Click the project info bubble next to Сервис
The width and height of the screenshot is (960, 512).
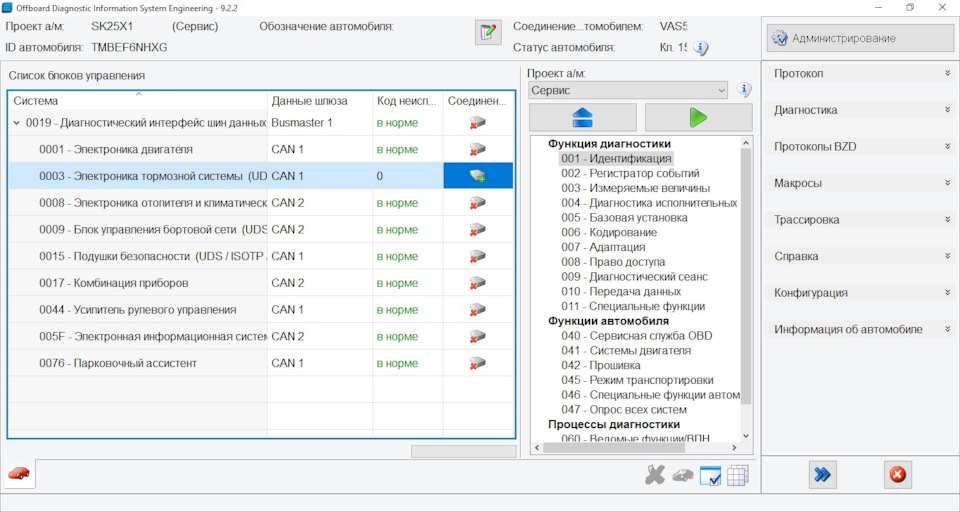pyautogui.click(x=744, y=90)
